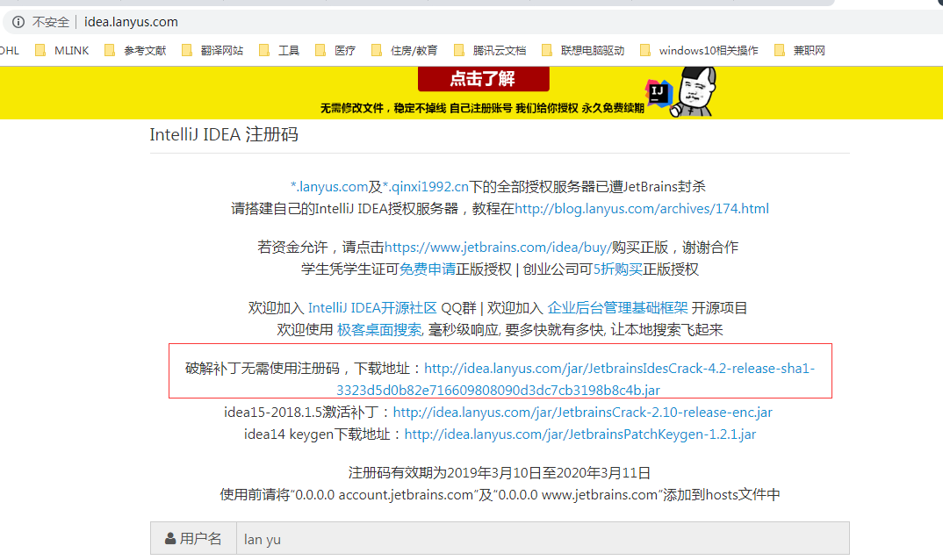Open the 极客桌面搜索 link
943x560 pixels.
point(379,330)
